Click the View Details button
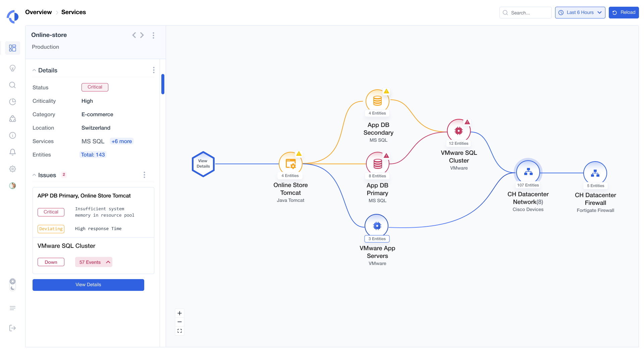This screenshot has height=355, width=644. coord(88,284)
